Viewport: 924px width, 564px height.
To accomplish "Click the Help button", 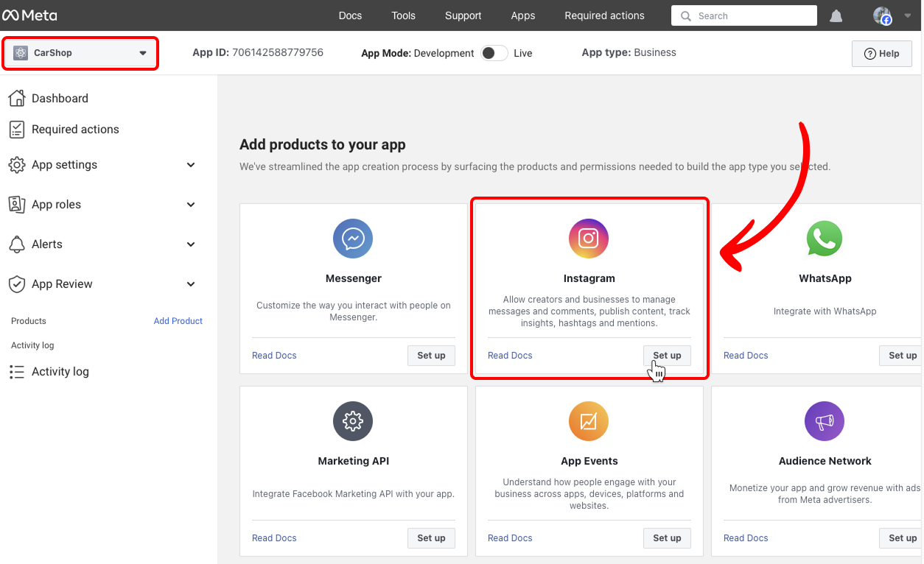I will pos(881,54).
